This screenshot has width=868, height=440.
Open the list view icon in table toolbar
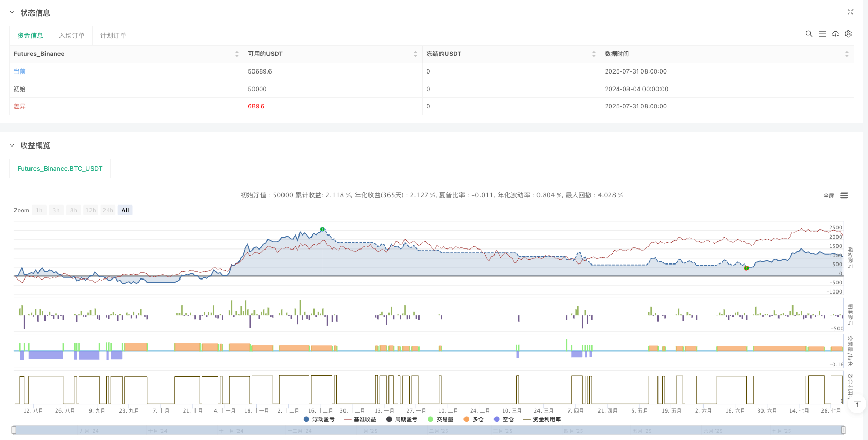tap(822, 34)
